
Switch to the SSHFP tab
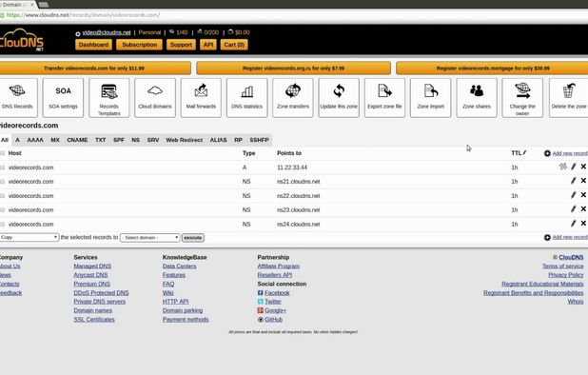pos(259,140)
